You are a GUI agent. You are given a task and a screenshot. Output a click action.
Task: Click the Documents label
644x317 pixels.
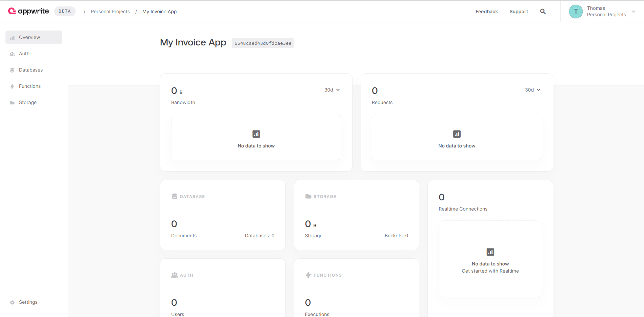[x=184, y=236]
